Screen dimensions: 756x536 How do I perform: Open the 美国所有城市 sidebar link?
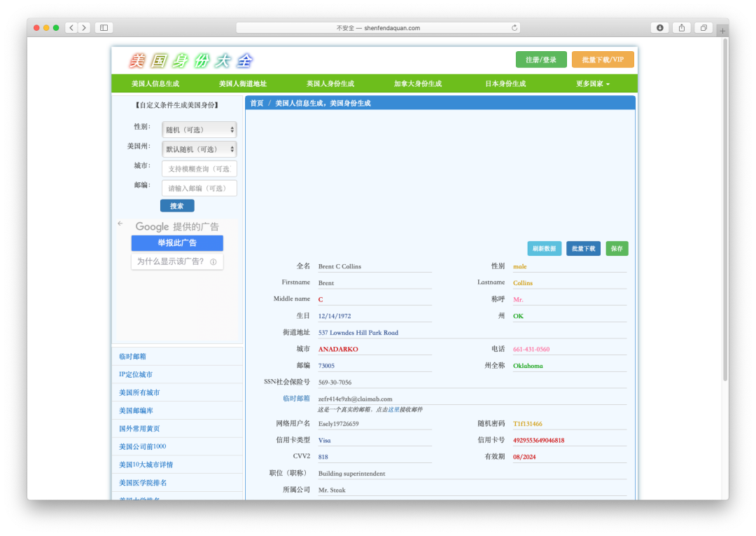point(139,392)
